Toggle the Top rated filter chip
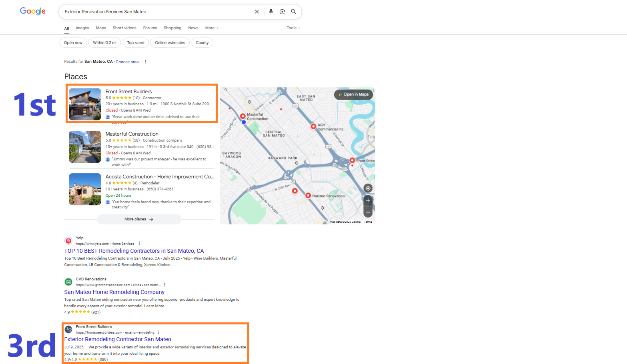The height and width of the screenshot is (364, 627). click(x=136, y=43)
